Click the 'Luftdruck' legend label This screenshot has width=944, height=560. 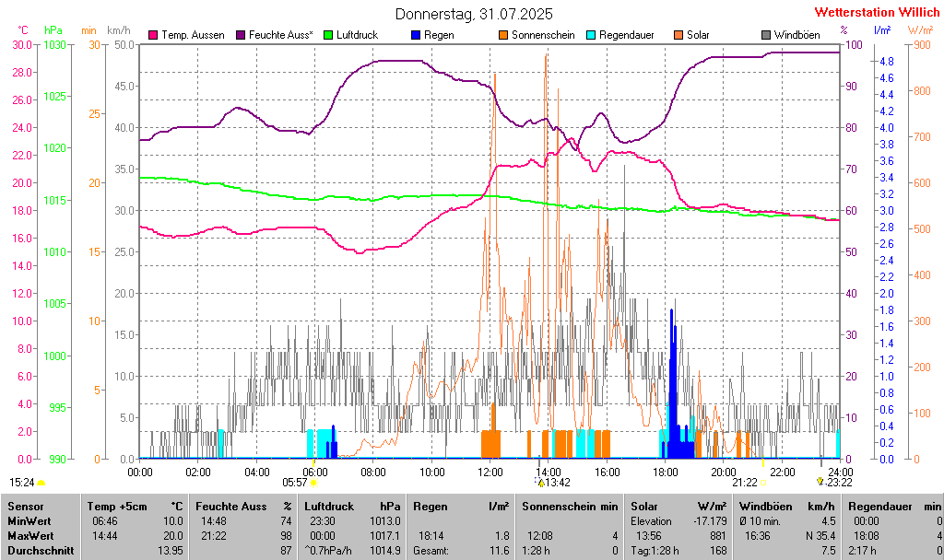pyautogui.click(x=357, y=35)
